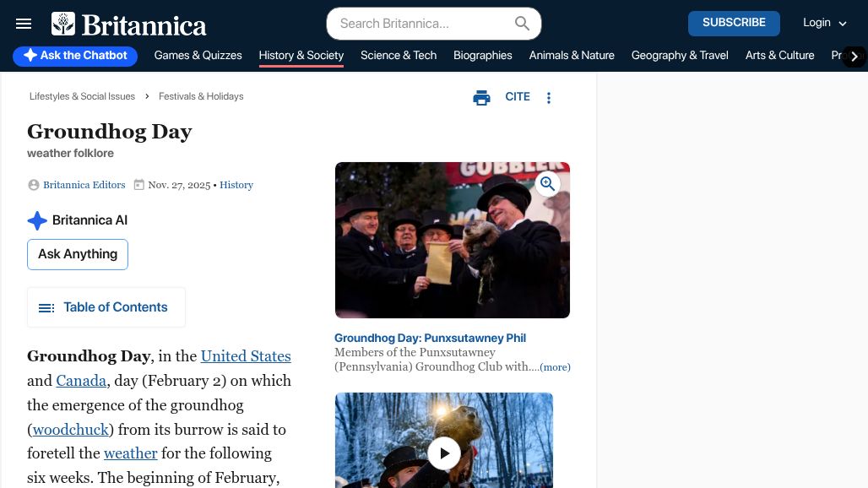Click the search magnifier icon

[523, 24]
